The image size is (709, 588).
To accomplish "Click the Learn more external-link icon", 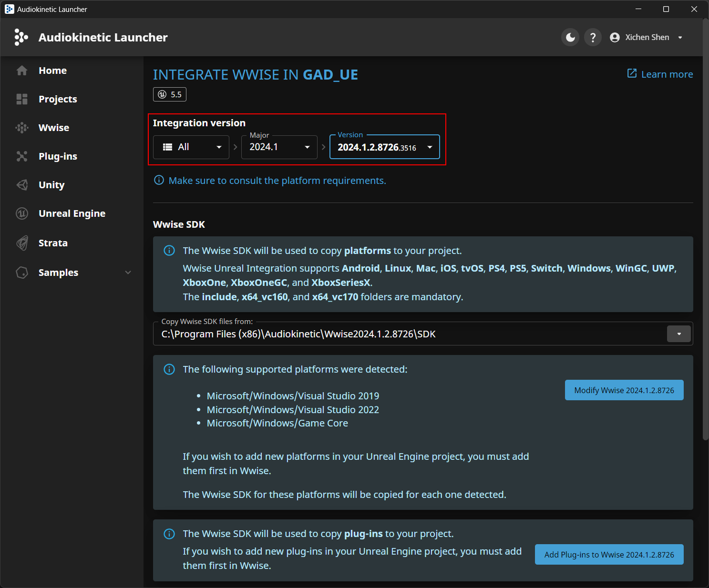I will point(632,73).
